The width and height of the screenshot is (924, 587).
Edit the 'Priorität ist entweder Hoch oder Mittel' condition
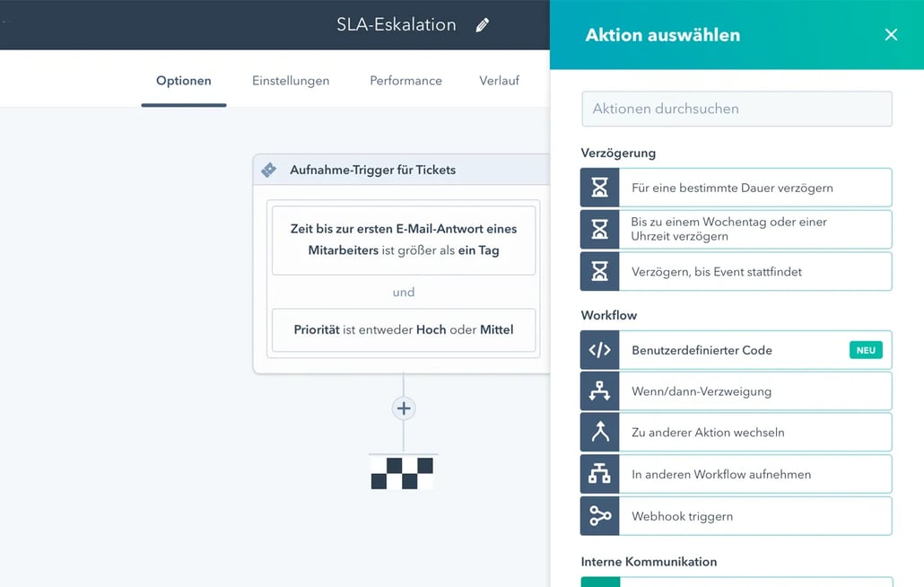[x=404, y=329]
